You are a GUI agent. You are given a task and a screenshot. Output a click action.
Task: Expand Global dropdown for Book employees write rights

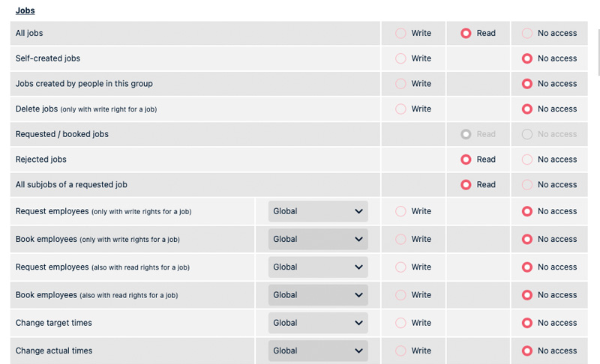coord(318,240)
